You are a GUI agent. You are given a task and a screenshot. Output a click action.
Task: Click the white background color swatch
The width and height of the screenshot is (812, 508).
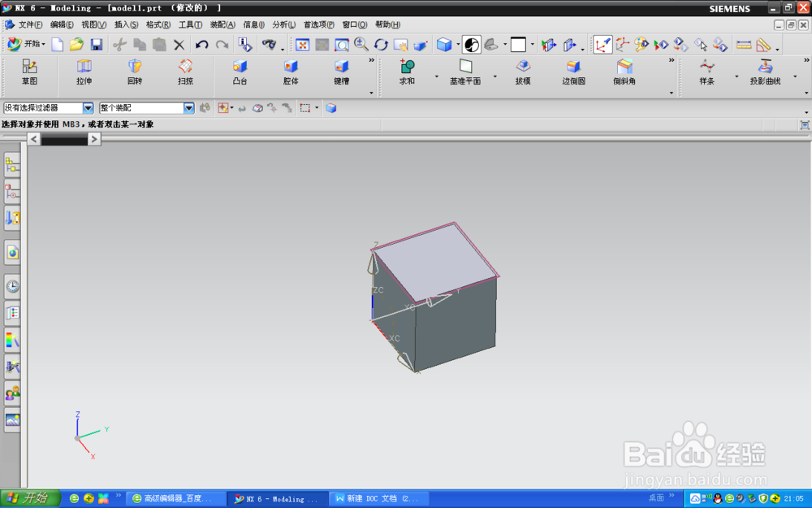point(518,45)
